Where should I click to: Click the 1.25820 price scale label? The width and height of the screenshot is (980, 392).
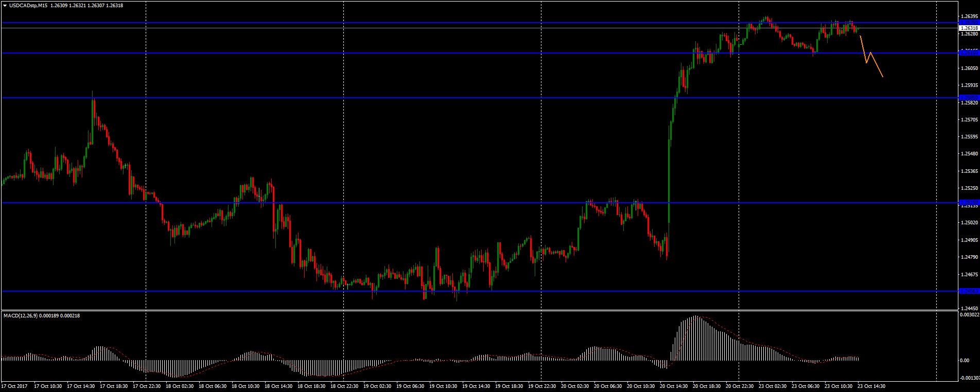(969, 102)
